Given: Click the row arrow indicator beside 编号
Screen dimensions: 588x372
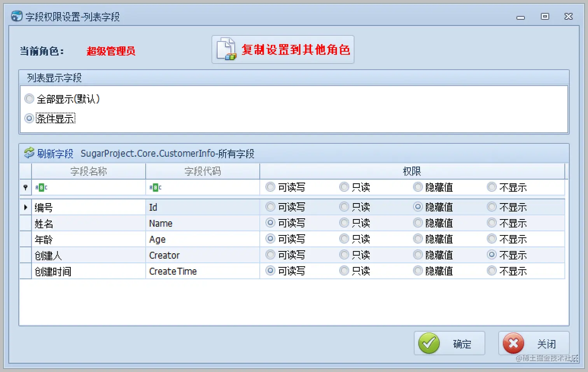Looking at the screenshot, I should 26,207.
